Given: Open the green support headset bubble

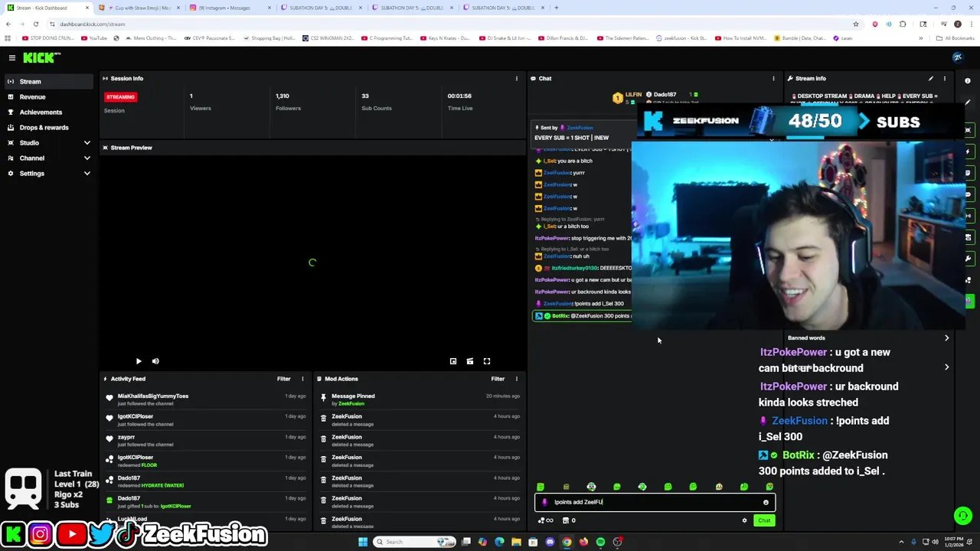Looking at the screenshot, I should 963,516.
